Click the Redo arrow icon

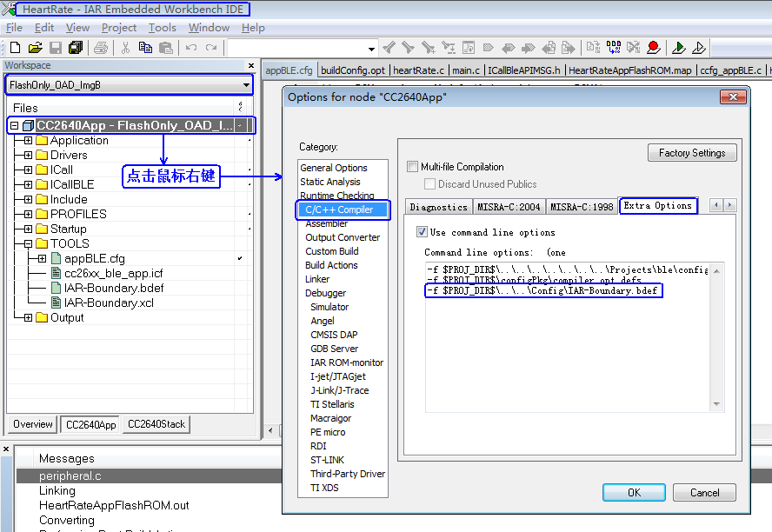(211, 48)
